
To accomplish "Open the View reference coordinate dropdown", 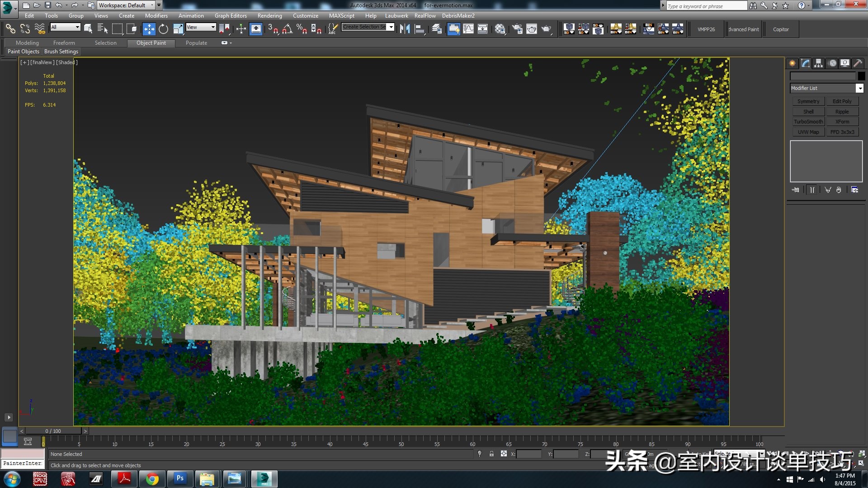I will point(201,28).
